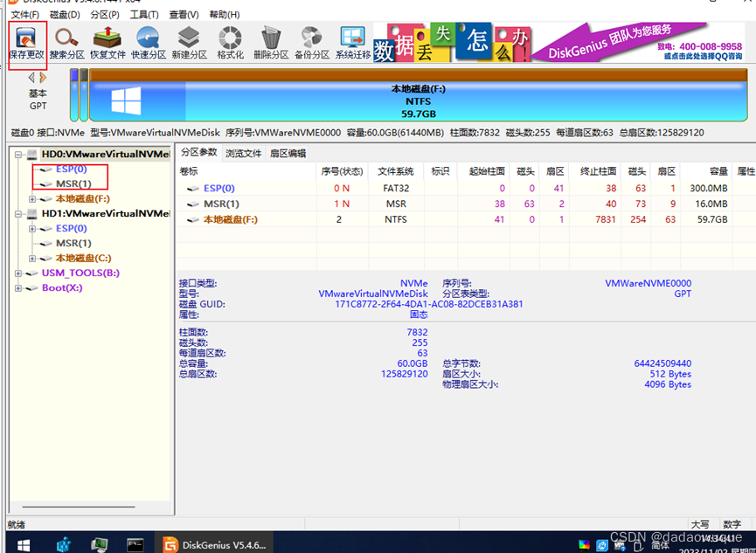Click the HD0 disk drive icon in tree
The width and height of the screenshot is (756, 553).
pyautogui.click(x=31, y=155)
